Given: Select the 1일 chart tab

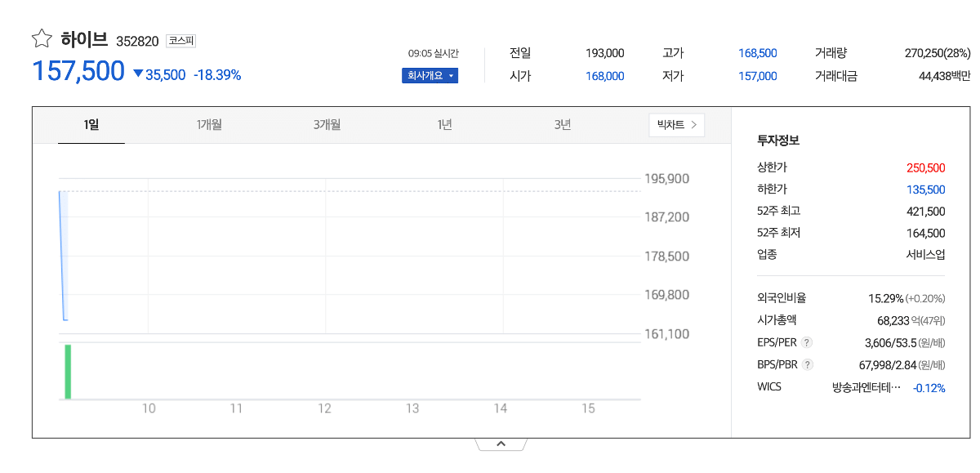Looking at the screenshot, I should click(91, 125).
